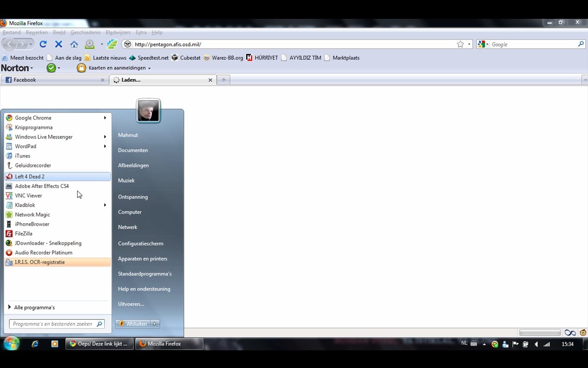Launch FileZilla from Start menu

pyautogui.click(x=57, y=234)
